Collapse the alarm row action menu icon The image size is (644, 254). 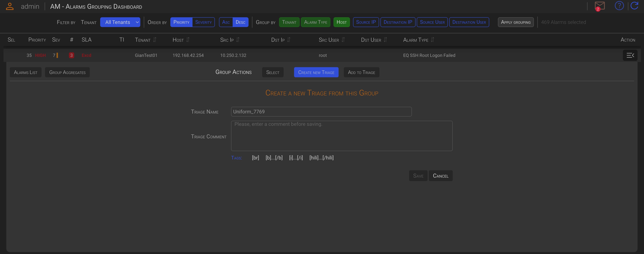pyautogui.click(x=630, y=55)
